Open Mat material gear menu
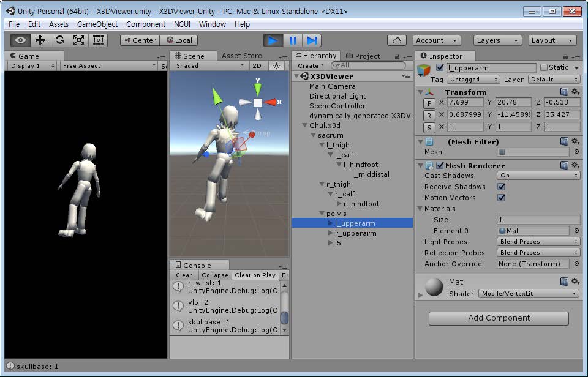The height and width of the screenshot is (377, 588). (x=576, y=281)
